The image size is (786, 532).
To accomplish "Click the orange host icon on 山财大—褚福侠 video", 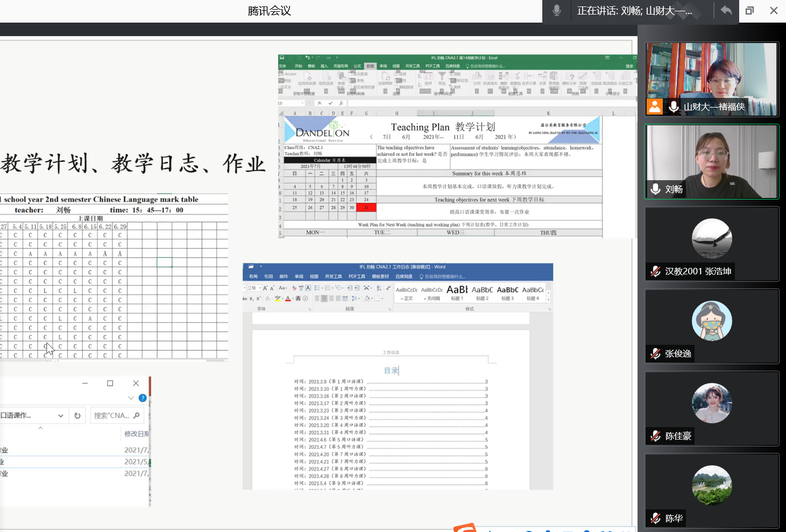I will click(655, 107).
